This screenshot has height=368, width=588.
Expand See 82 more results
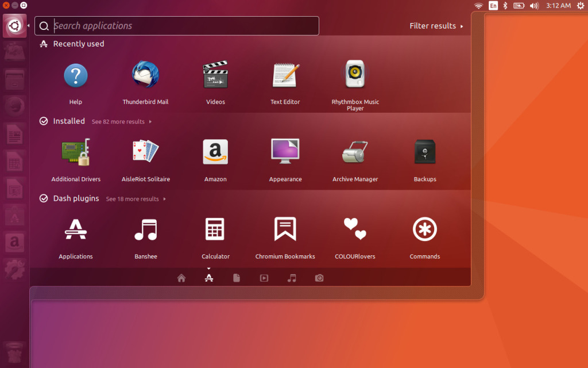(122, 122)
